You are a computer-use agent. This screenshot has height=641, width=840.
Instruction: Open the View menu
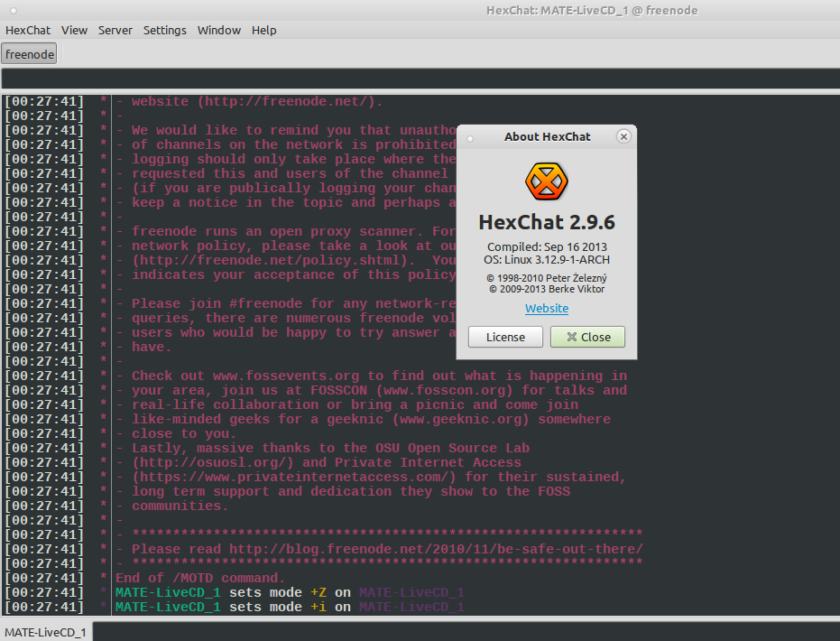tap(74, 30)
